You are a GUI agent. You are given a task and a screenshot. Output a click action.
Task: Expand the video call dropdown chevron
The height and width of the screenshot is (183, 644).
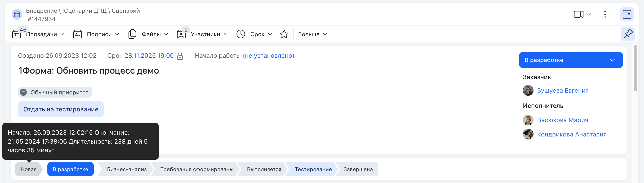(589, 14)
